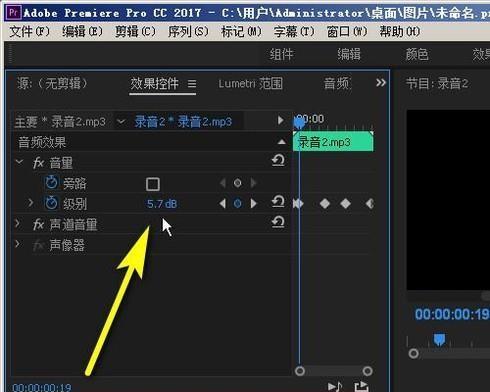Open the 序列(S) menu
This screenshot has width=490, height=392.
point(188,31)
